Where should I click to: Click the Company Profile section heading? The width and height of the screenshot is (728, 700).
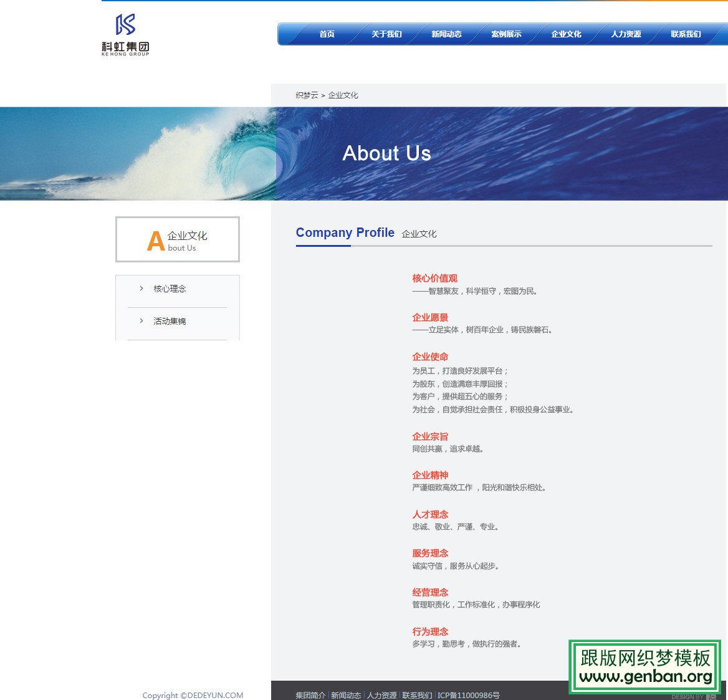[x=345, y=233]
